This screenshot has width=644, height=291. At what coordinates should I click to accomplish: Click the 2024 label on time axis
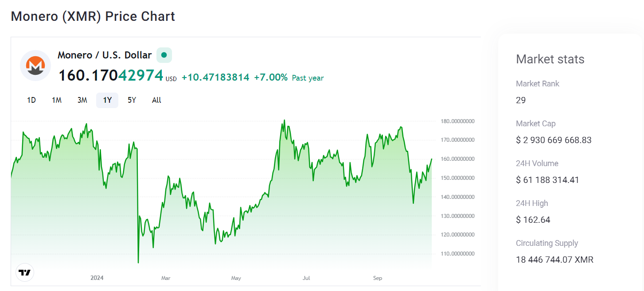click(x=97, y=278)
